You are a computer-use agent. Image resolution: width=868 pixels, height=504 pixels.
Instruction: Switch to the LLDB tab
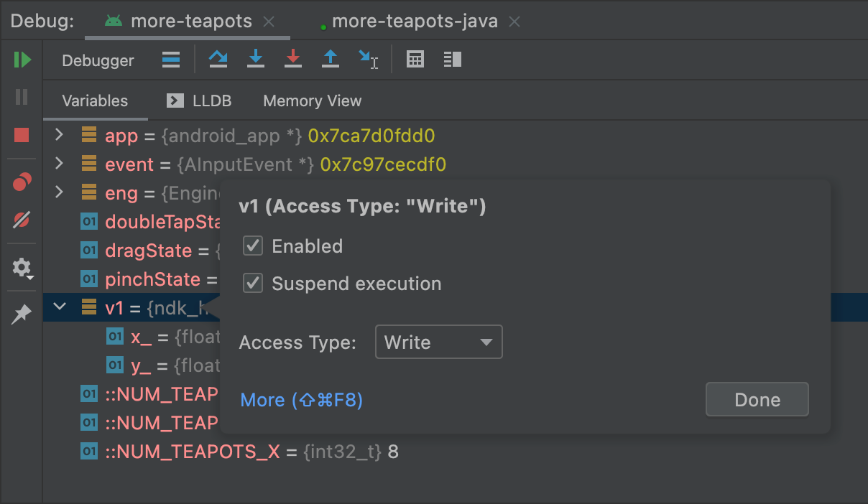[199, 101]
